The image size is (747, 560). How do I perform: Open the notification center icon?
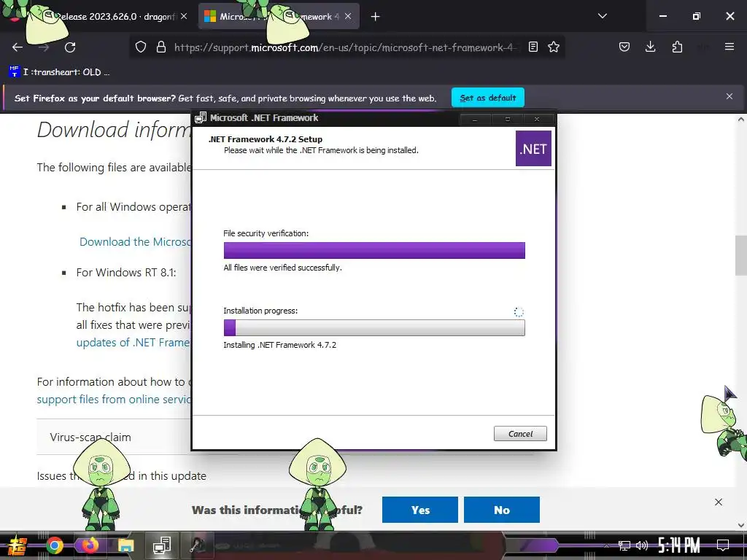(x=723, y=545)
